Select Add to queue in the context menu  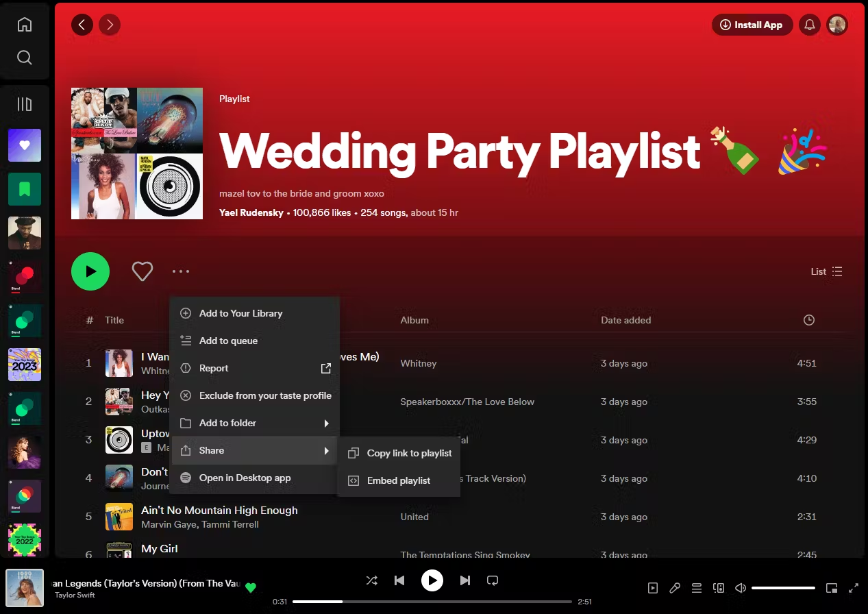(x=255, y=341)
